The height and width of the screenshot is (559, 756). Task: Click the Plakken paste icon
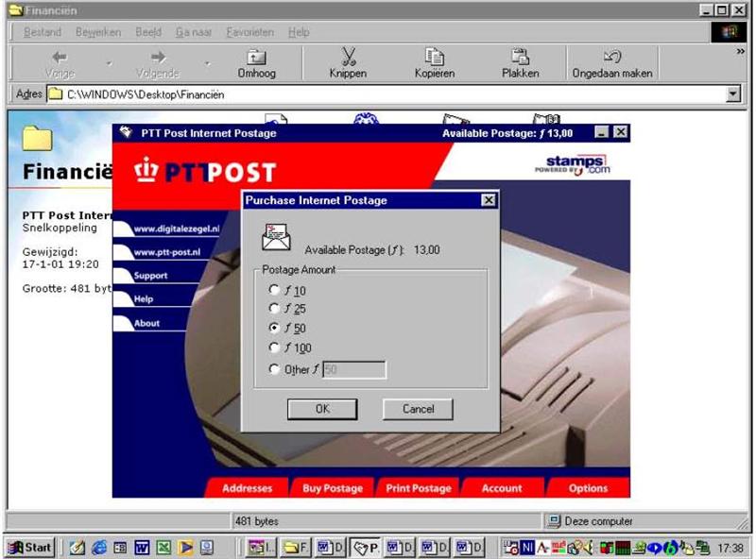(521, 57)
